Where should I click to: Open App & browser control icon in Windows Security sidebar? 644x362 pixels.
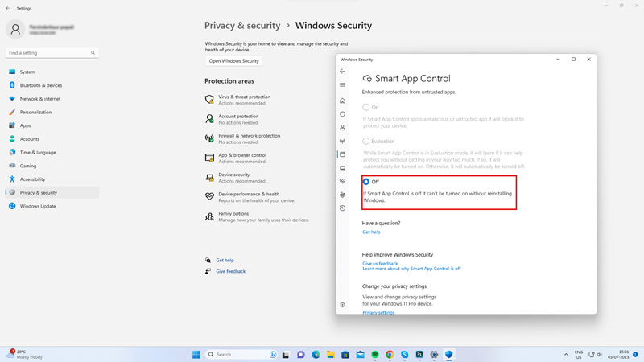(x=343, y=154)
